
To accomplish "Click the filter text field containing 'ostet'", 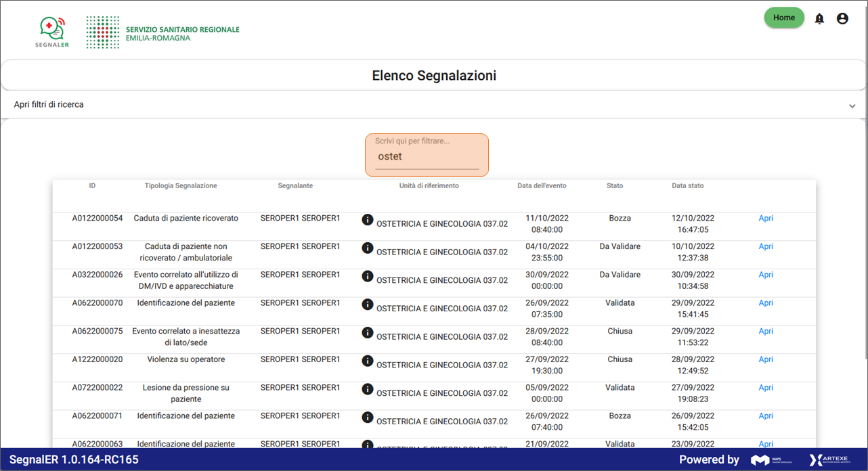I will pyautogui.click(x=427, y=156).
